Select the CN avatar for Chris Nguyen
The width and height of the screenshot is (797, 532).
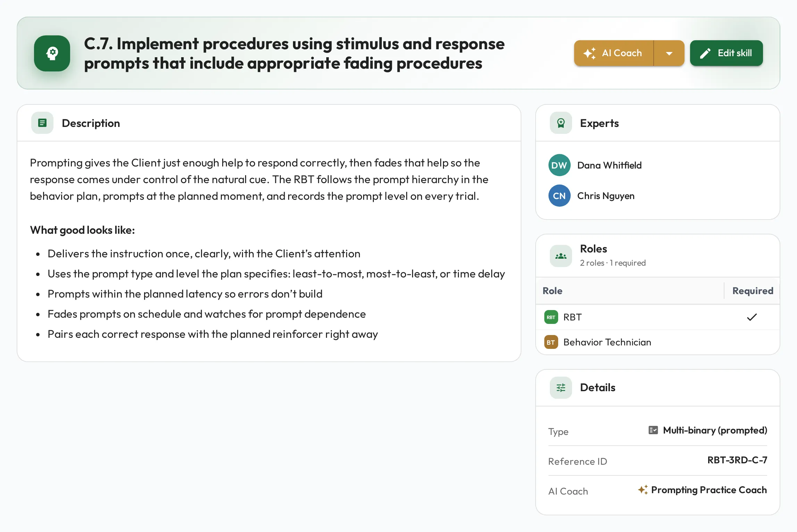coord(559,196)
